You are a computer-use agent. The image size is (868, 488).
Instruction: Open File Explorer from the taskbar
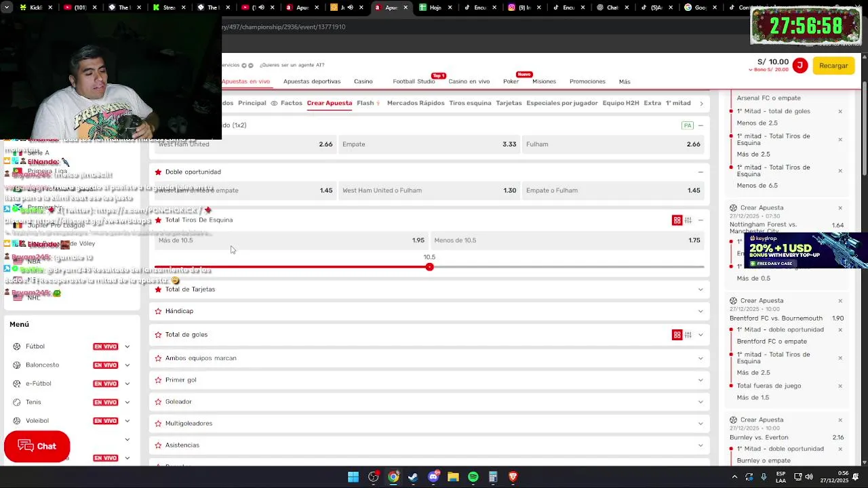pos(453,477)
